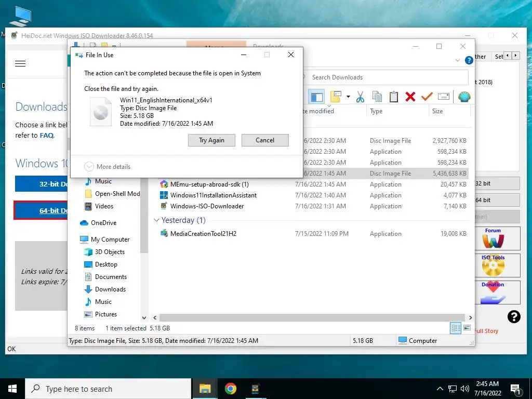The height and width of the screenshot is (399, 532).
Task: Switch to Details view button
Action: point(456,328)
